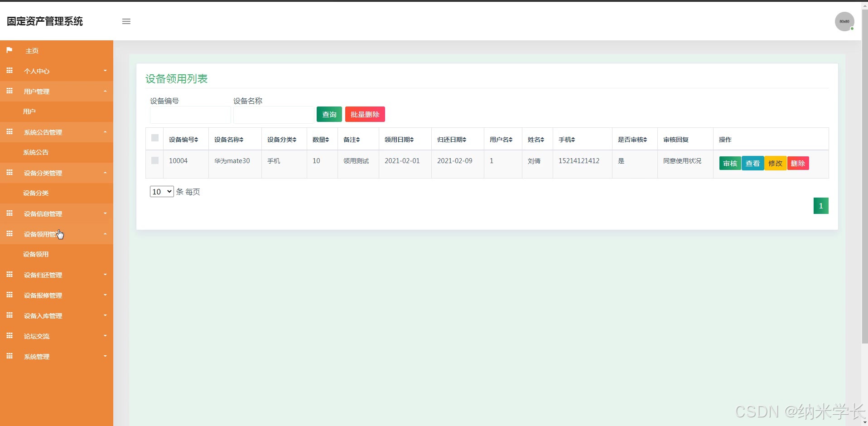Viewport: 868px width, 426px height.
Task: Click 审核 button for row 10004
Action: (730, 163)
